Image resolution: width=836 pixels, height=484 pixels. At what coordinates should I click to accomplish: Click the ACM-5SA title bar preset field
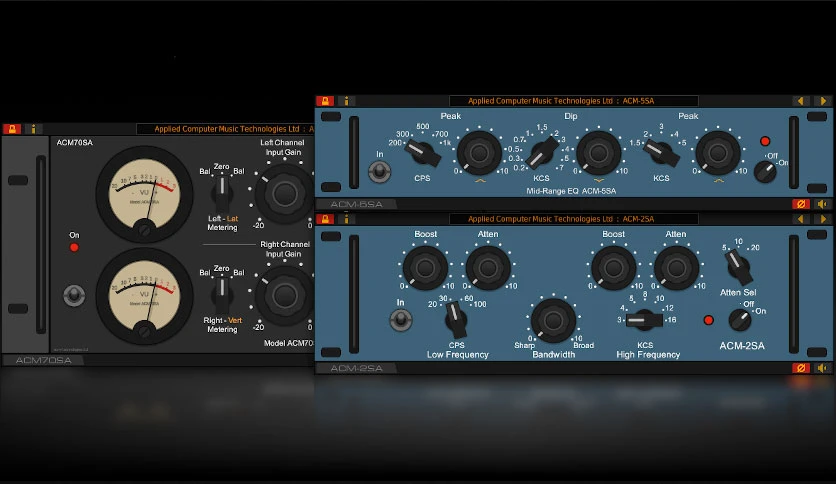click(574, 101)
